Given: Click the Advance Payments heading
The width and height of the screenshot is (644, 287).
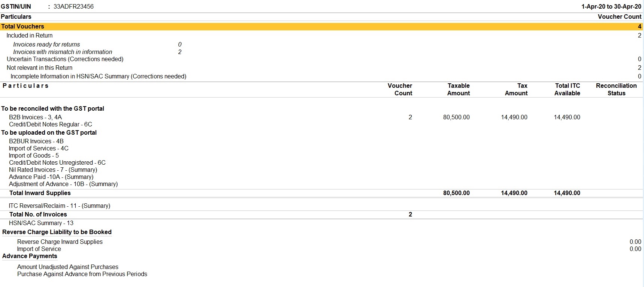Looking at the screenshot, I should coord(30,256).
